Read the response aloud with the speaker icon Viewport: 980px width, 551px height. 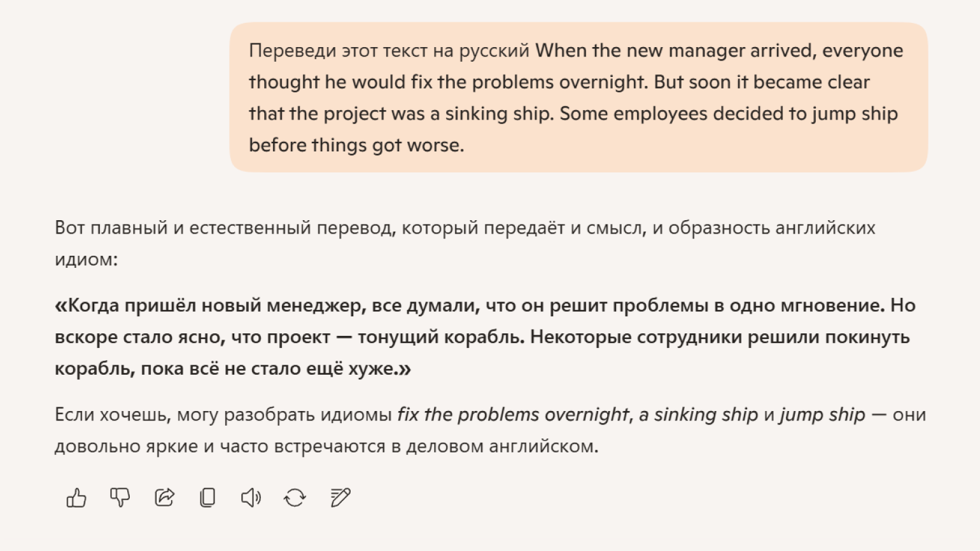251,498
